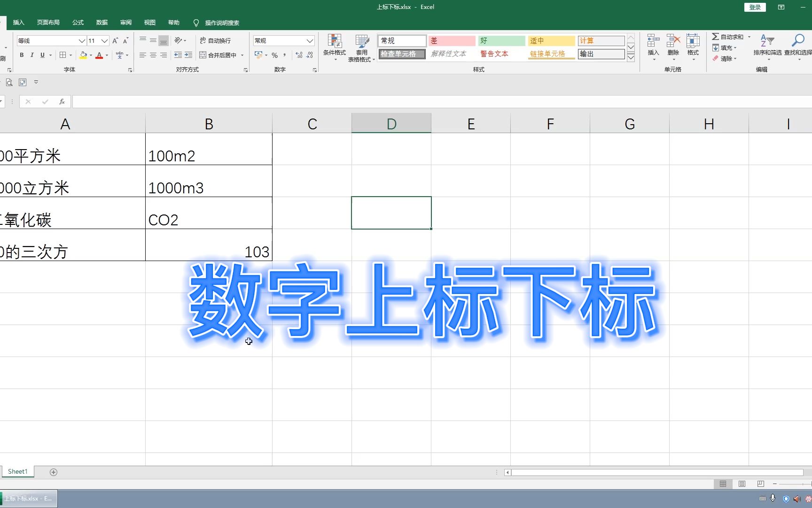Align text right
The image size is (812, 508).
click(x=164, y=55)
